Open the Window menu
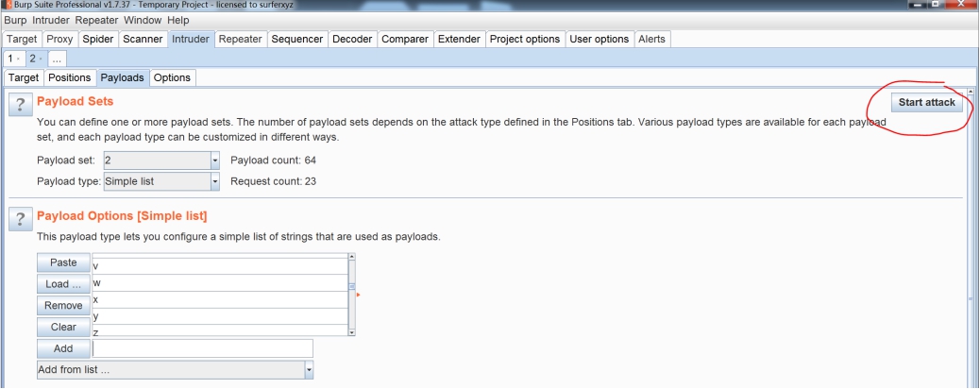 click(x=143, y=20)
